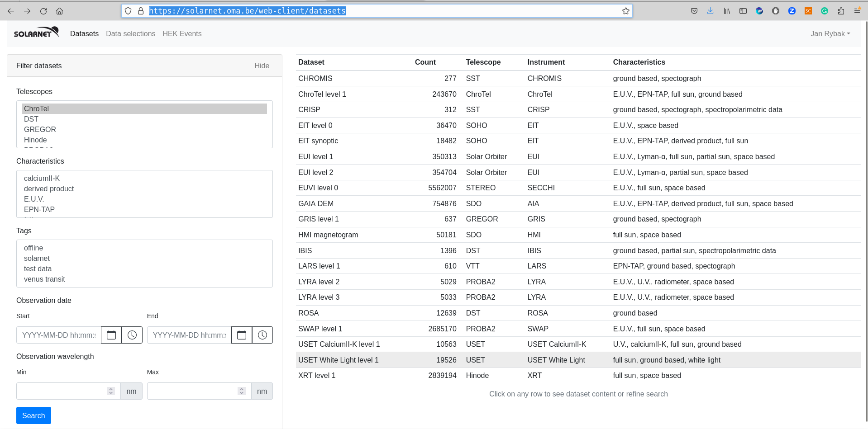
Task: Select ChroTel in the Telescopes list
Action: click(x=37, y=108)
